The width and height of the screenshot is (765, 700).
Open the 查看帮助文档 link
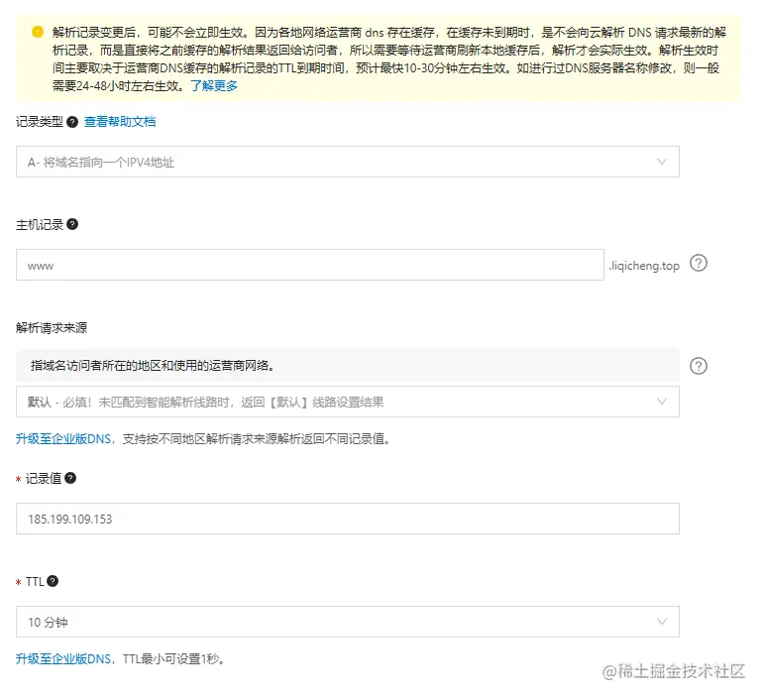(120, 122)
